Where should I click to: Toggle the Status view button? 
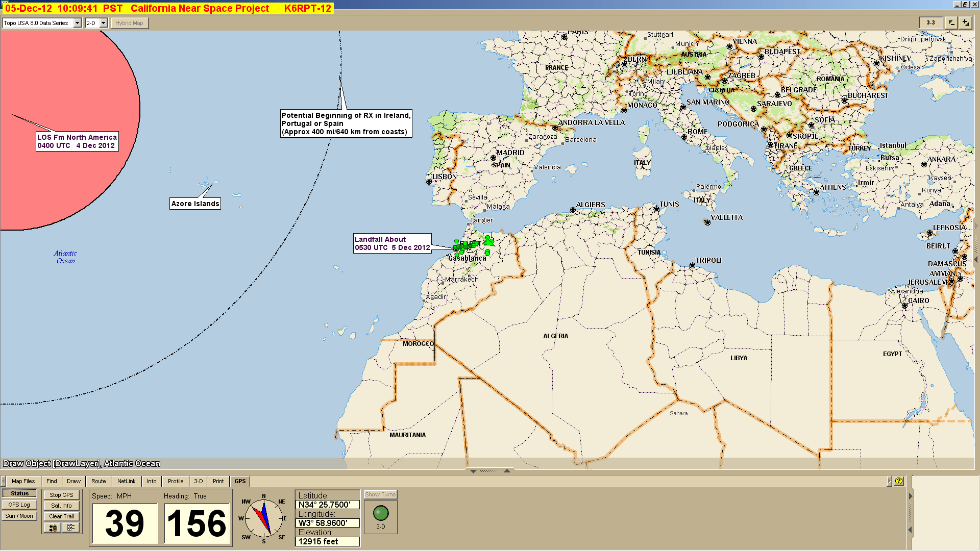coord(19,493)
